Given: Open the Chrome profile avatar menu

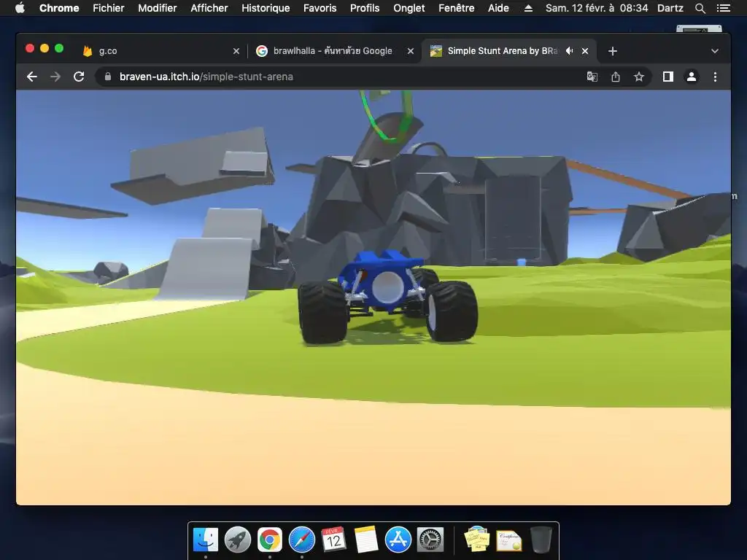Looking at the screenshot, I should 692,77.
